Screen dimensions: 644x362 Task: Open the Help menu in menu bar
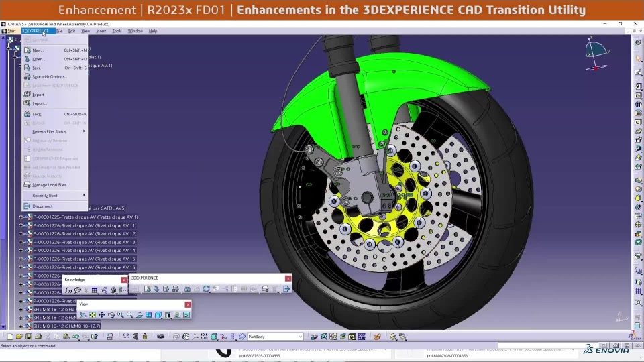(153, 31)
